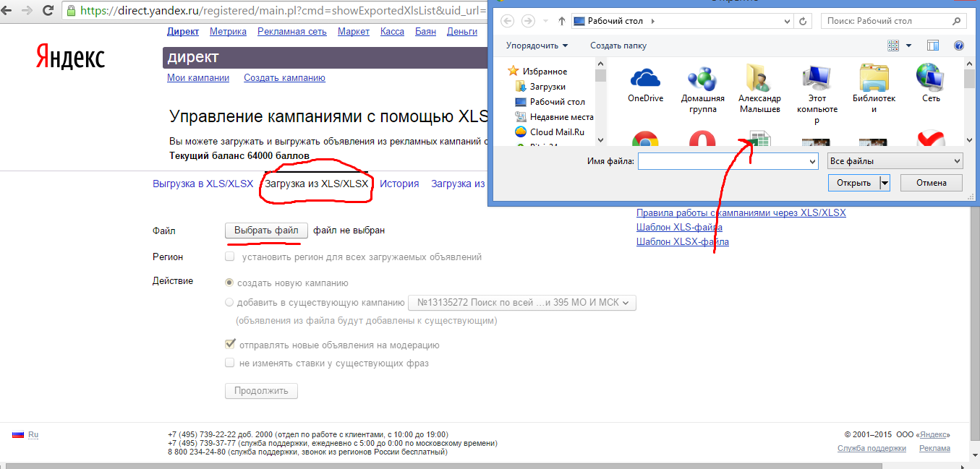Click the search magnifier in file dialog

click(958, 21)
